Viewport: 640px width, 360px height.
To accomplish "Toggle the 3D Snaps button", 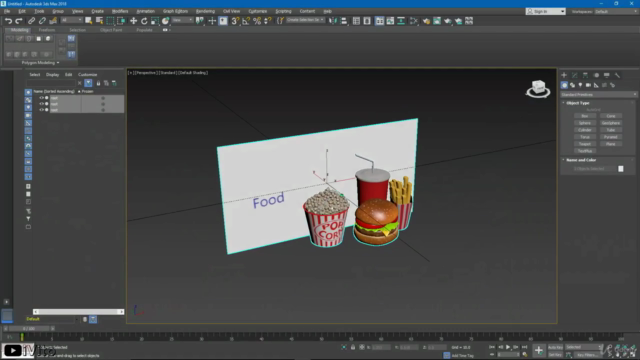I will tap(235, 21).
